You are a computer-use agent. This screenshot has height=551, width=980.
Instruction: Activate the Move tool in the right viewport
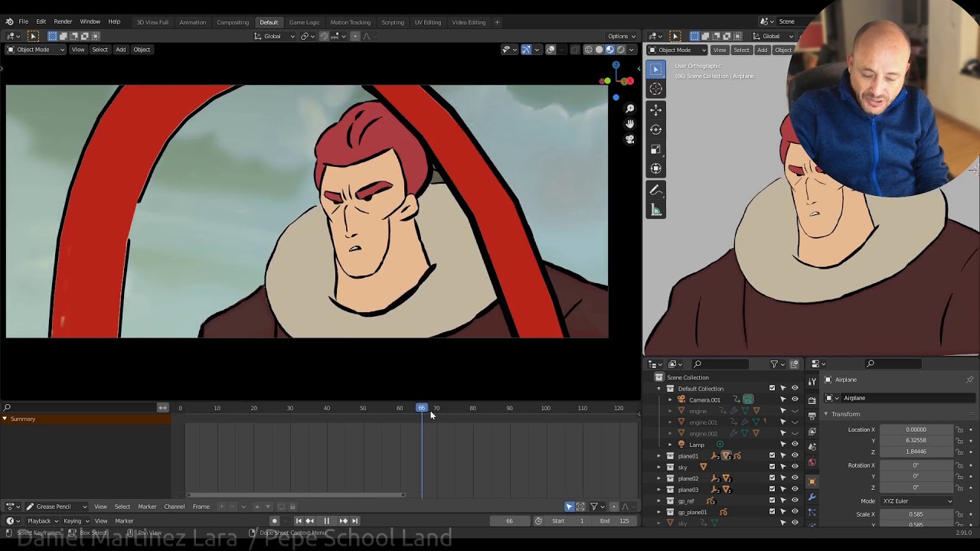click(x=656, y=109)
